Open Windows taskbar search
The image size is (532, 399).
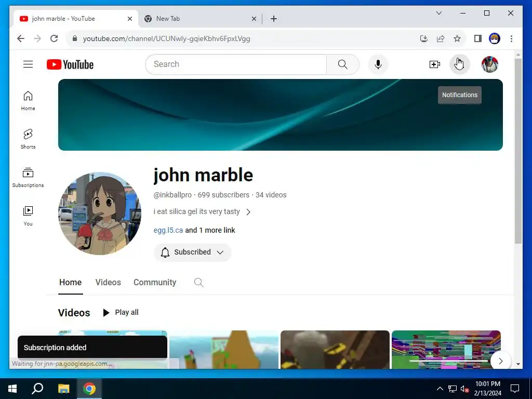(37, 389)
